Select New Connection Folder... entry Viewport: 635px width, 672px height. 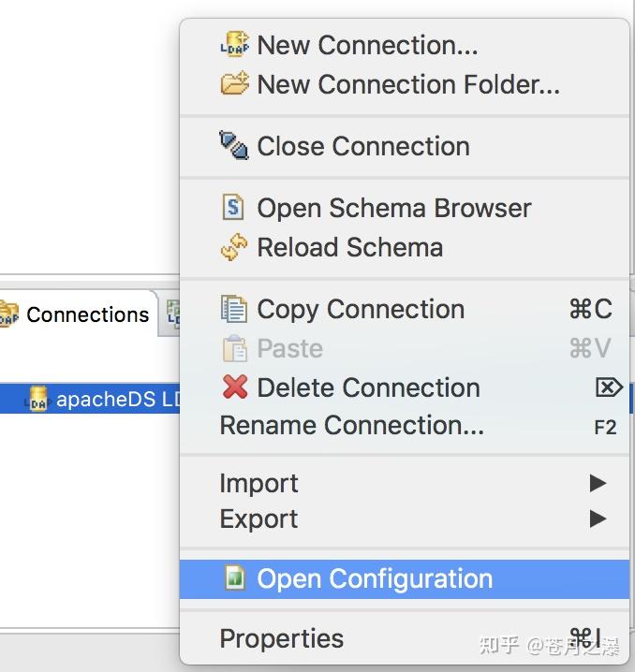coord(407,84)
